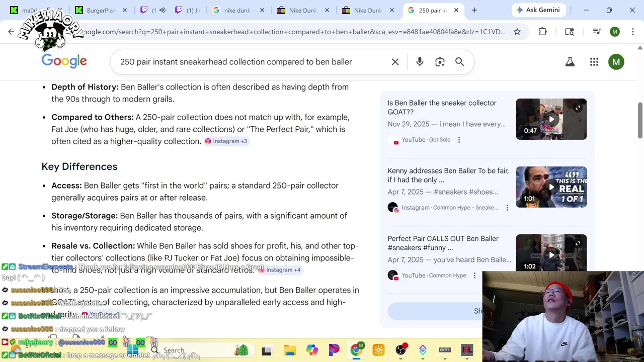This screenshot has height=362, width=644.
Task: Open Chrome from the taskbar
Action: [x=356, y=350]
